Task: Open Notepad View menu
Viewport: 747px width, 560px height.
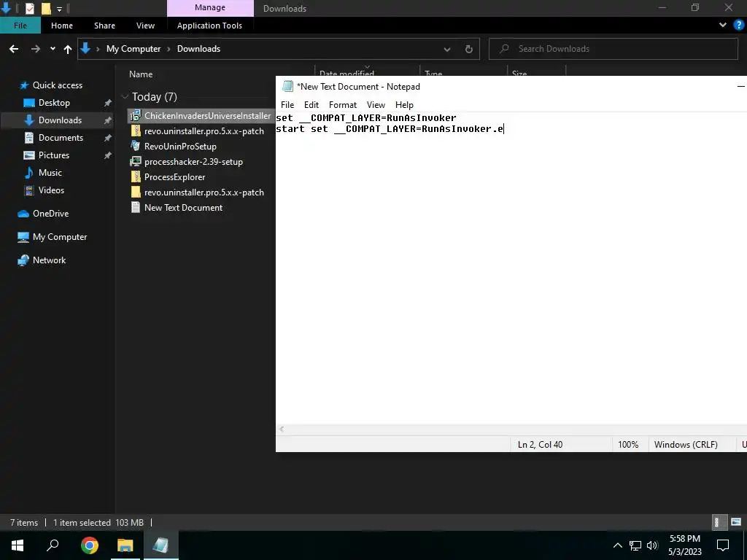Action: 376,105
